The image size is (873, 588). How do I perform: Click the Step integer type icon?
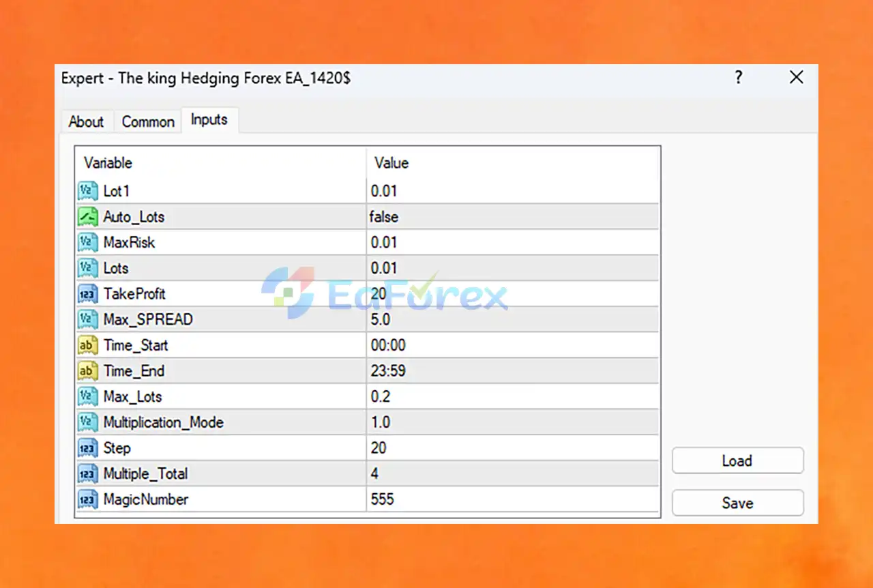[88, 448]
